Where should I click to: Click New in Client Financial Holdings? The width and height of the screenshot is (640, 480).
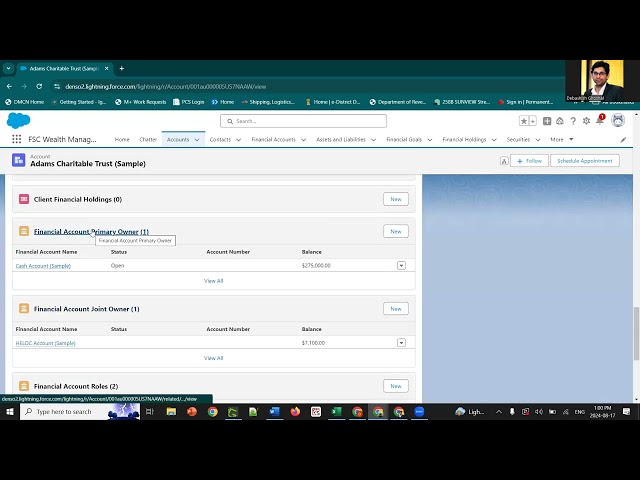pos(396,199)
